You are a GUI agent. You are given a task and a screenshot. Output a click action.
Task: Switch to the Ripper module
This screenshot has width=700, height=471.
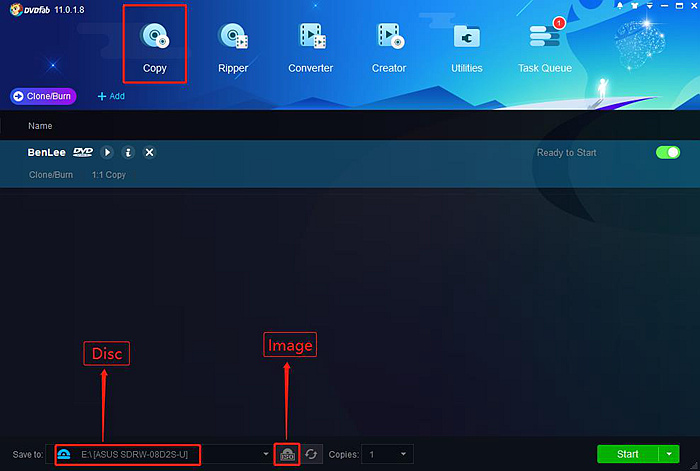pyautogui.click(x=233, y=48)
